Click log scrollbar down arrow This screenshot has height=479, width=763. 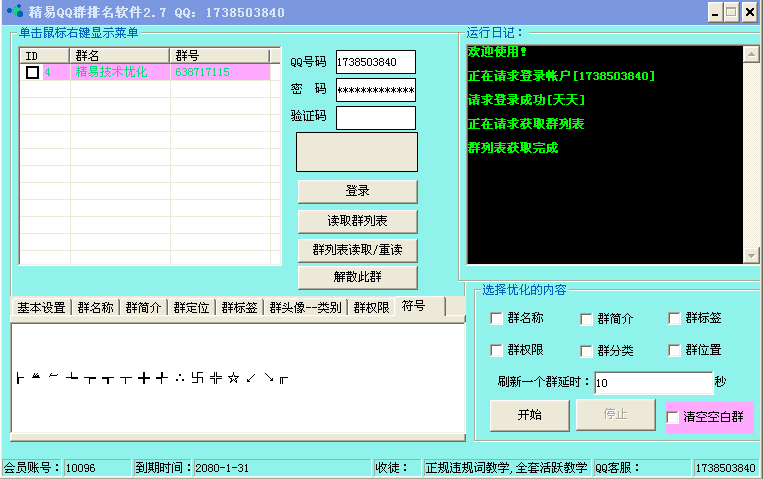[751, 255]
